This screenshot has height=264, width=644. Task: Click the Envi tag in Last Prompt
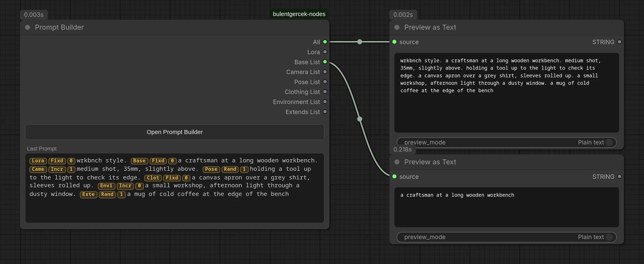(106, 186)
